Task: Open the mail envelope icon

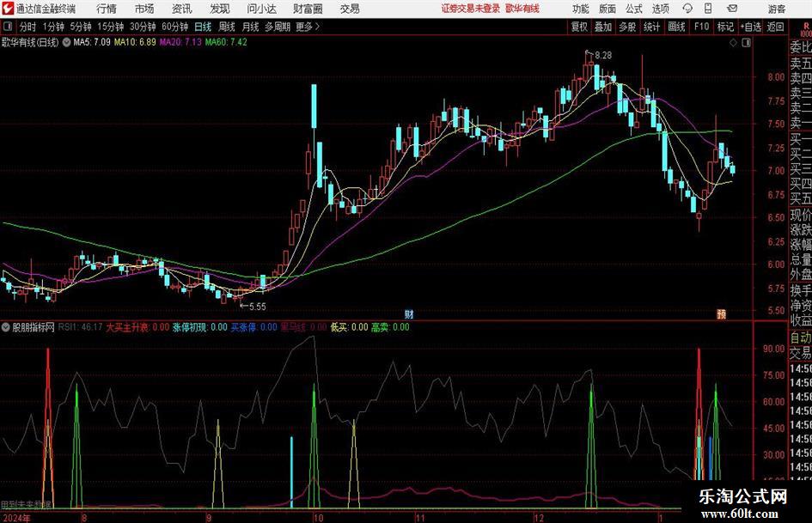Action: [x=732, y=9]
